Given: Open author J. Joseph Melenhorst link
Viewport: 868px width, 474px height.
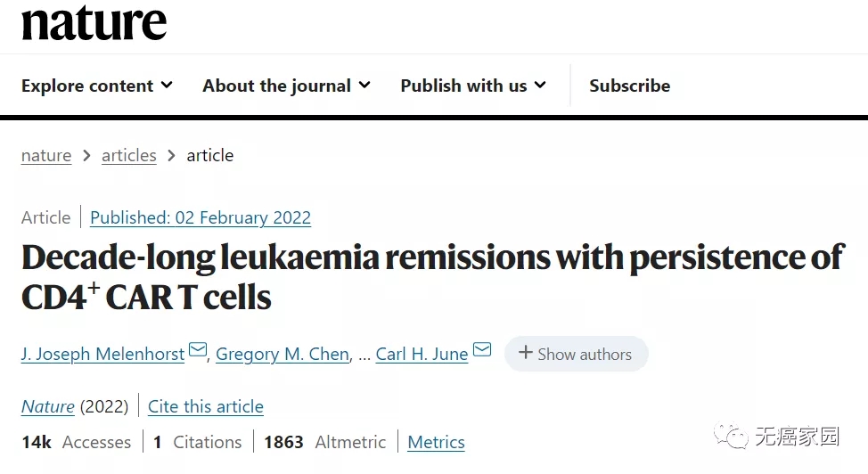Looking at the screenshot, I should 102,354.
